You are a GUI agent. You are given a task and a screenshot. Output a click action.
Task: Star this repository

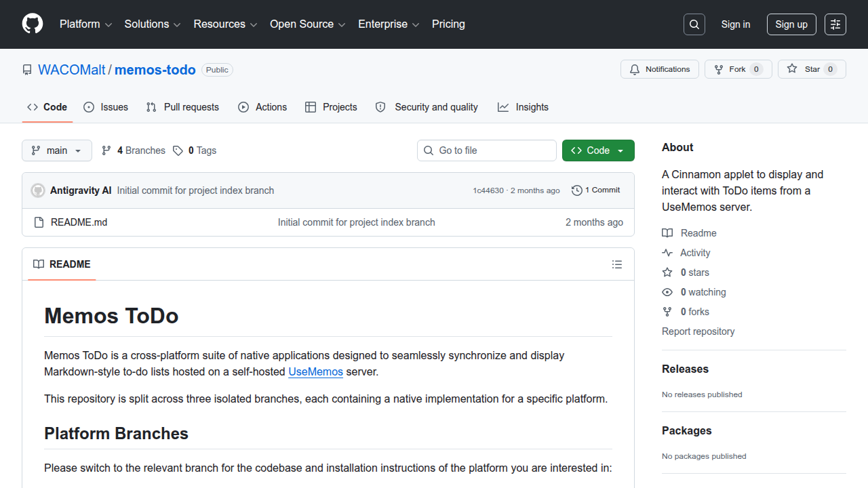point(812,69)
